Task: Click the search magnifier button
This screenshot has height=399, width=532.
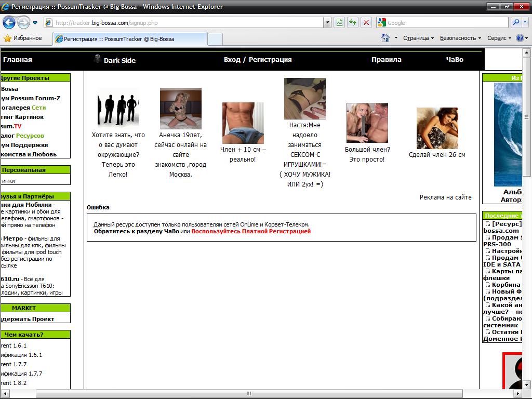Action: coord(516,23)
